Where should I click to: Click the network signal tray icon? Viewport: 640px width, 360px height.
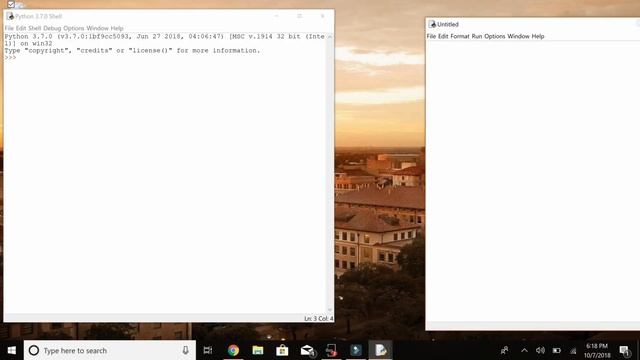point(573,350)
